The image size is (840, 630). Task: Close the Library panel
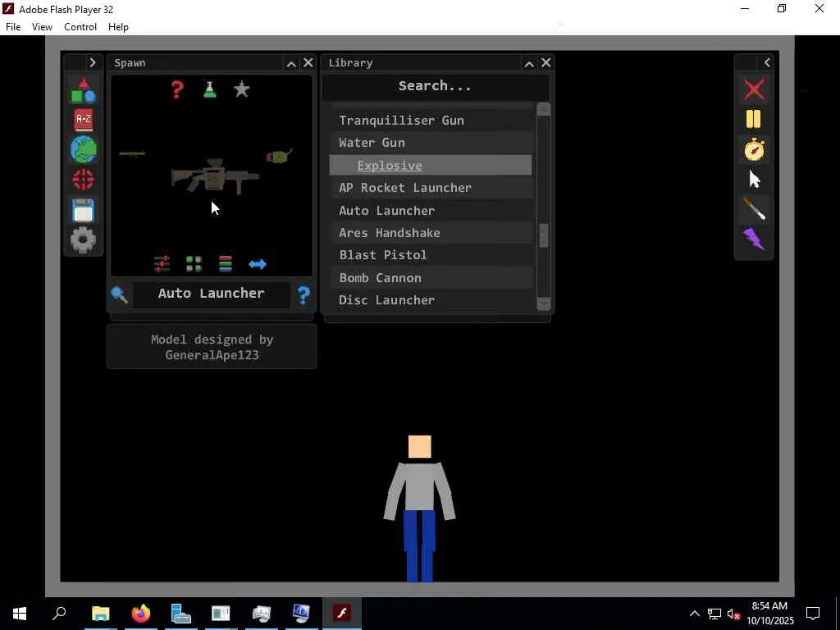click(x=546, y=62)
